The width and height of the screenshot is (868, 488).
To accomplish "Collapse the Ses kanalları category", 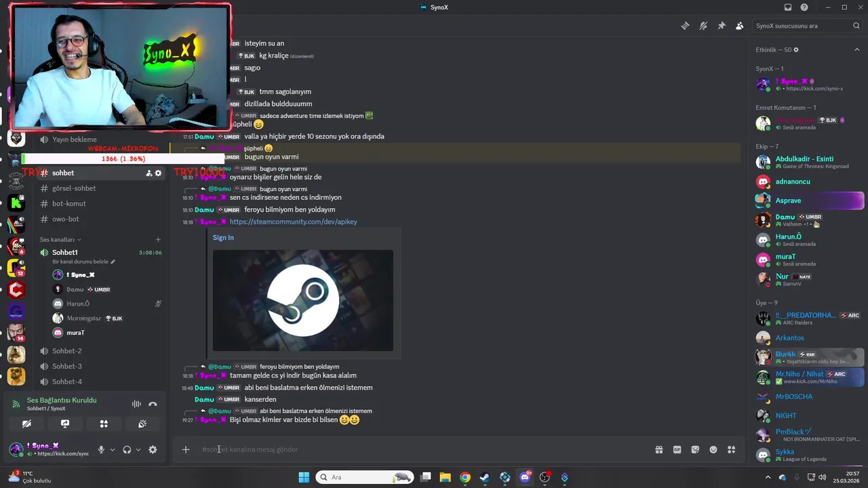I will tap(60, 239).
